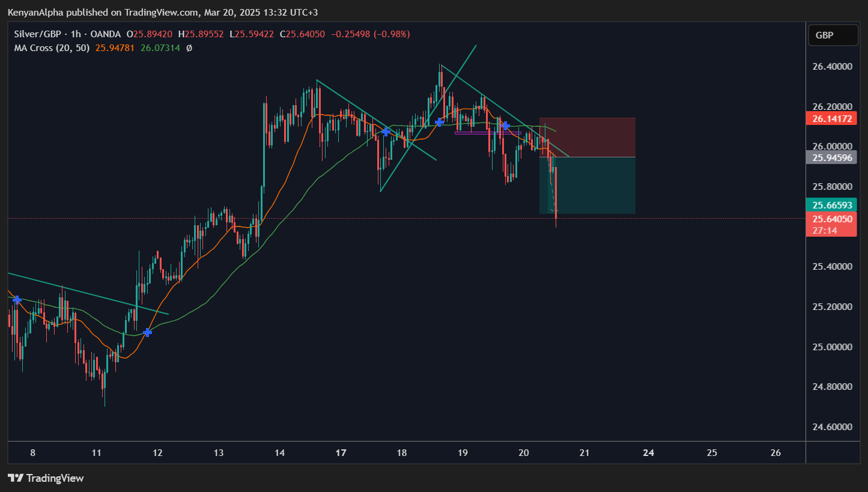
Task: Click the 26.20000 price axis label
Action: point(832,106)
